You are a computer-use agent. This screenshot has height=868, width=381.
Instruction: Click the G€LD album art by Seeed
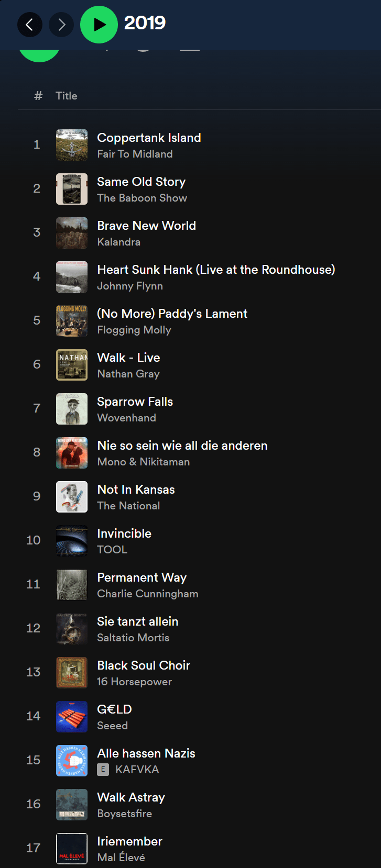click(72, 717)
